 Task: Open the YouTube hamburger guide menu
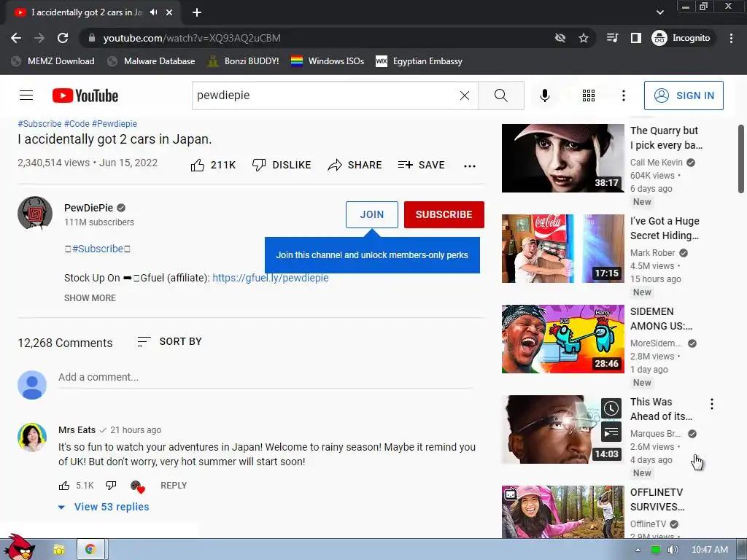pos(26,96)
